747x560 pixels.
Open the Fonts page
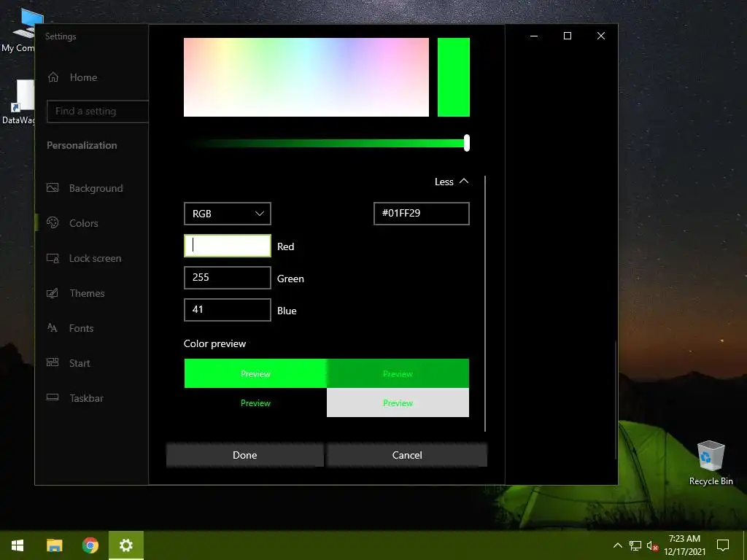(x=81, y=328)
